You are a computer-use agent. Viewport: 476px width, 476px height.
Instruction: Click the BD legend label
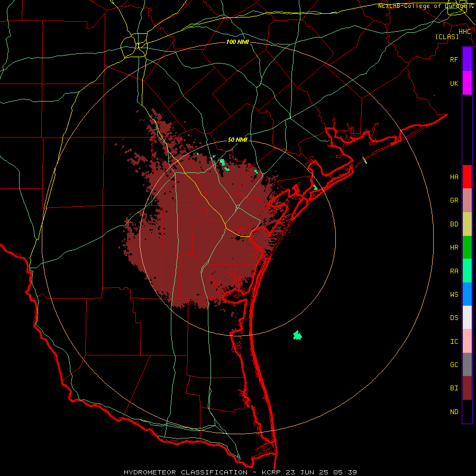[x=454, y=224]
